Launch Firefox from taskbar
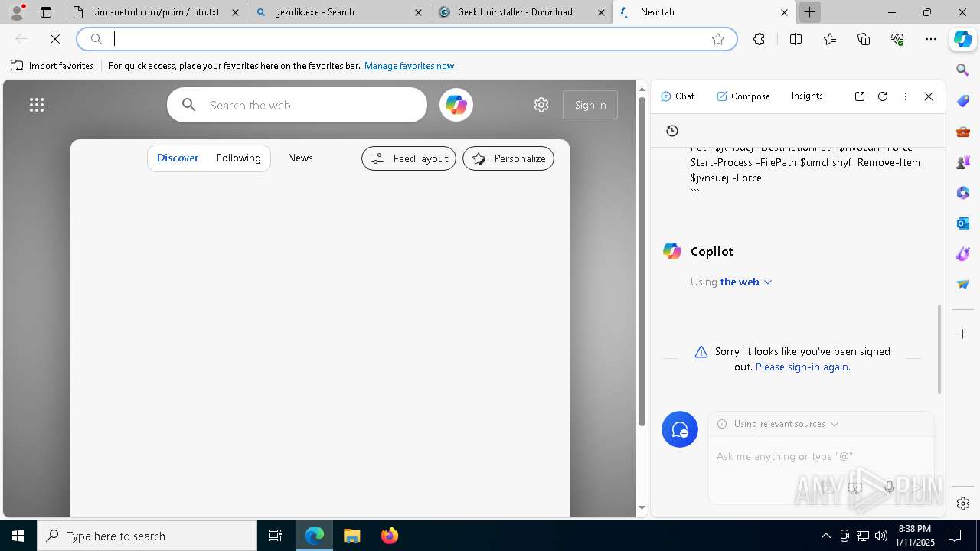980x551 pixels. pos(390,536)
